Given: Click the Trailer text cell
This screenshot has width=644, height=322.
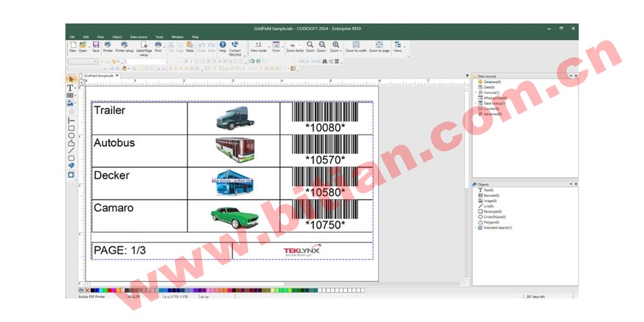Looking at the screenshot, I should click(x=140, y=118).
